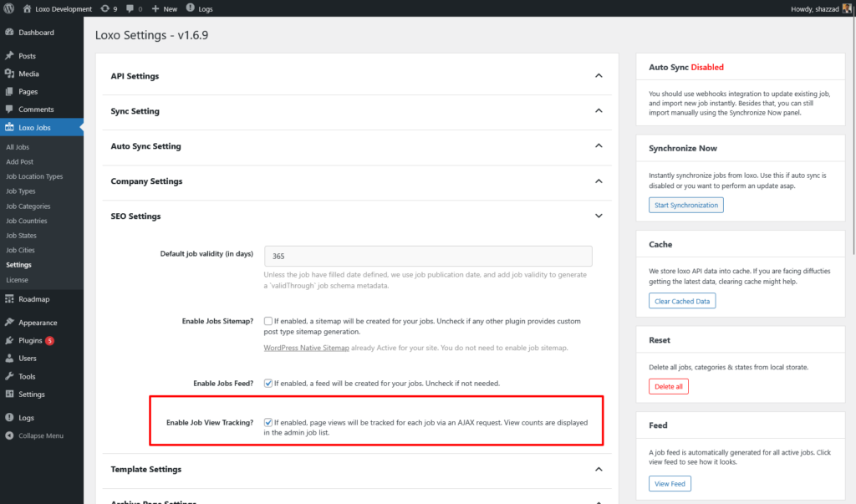Collapse the SEO Settings section
Screen dimensions: 856x504
(599, 216)
